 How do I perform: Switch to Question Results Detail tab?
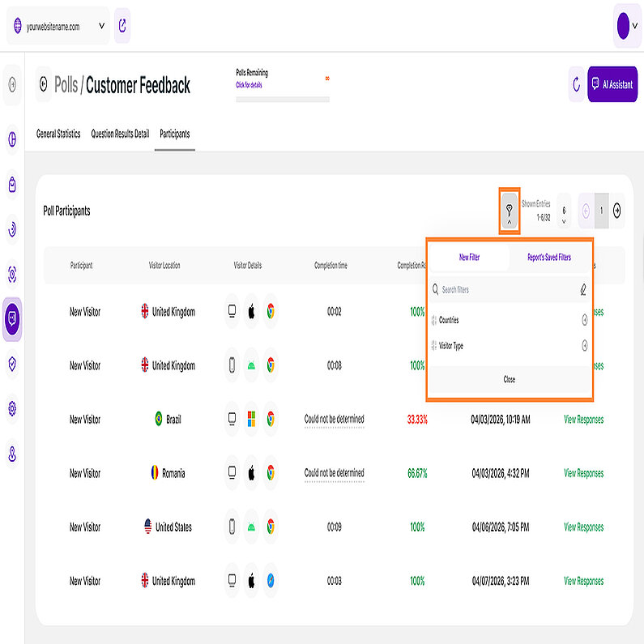click(x=120, y=134)
